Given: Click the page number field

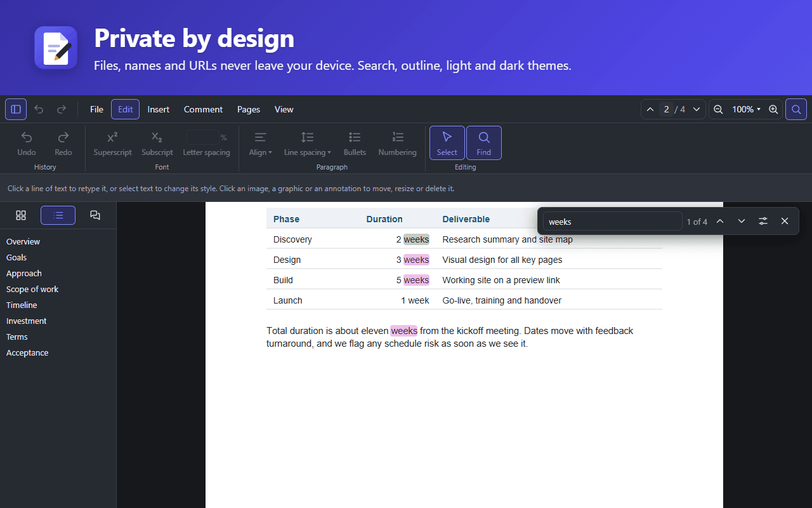Looking at the screenshot, I should click(666, 109).
